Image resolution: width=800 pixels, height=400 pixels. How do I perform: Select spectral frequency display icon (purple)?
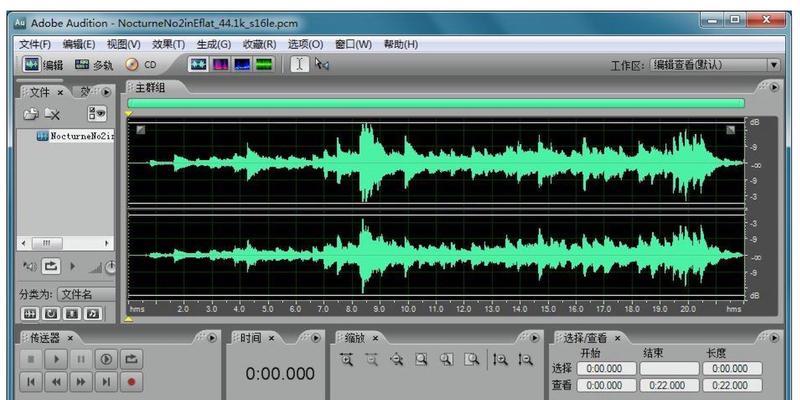(220, 64)
